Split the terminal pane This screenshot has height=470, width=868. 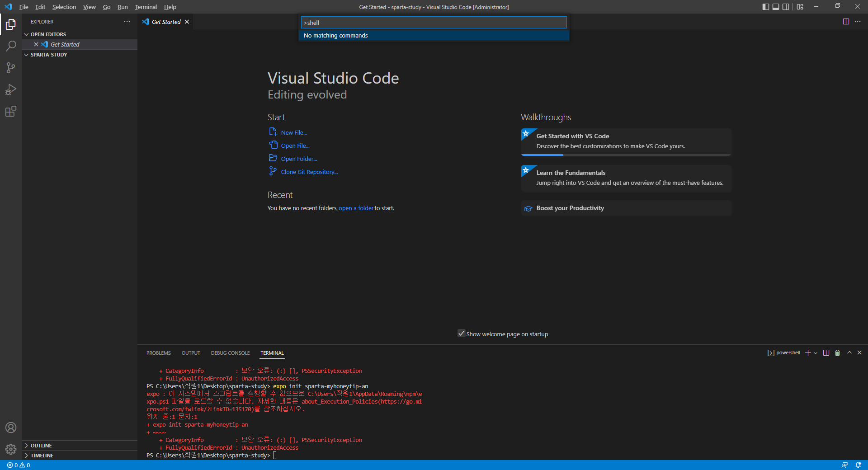(826, 353)
